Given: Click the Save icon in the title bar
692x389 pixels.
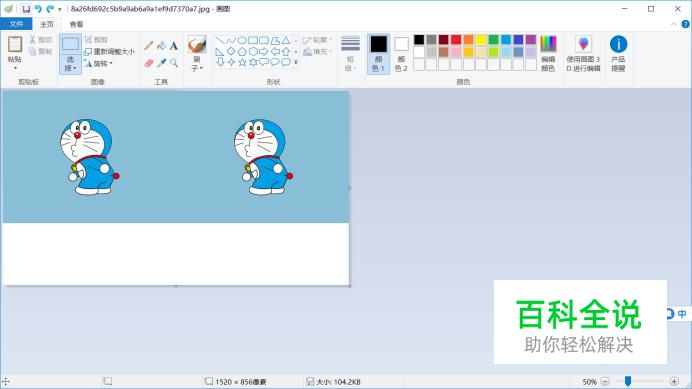Looking at the screenshot, I should [x=26, y=9].
